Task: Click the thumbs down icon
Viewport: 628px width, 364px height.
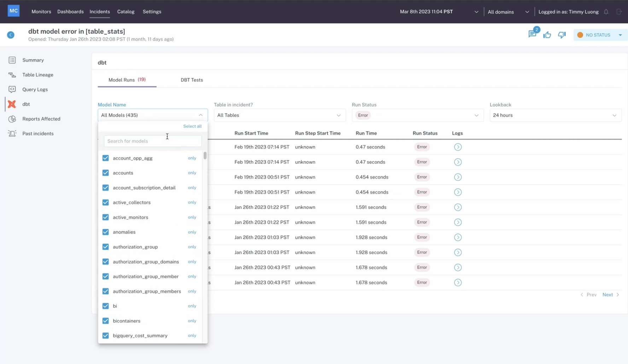Action: coord(562,35)
